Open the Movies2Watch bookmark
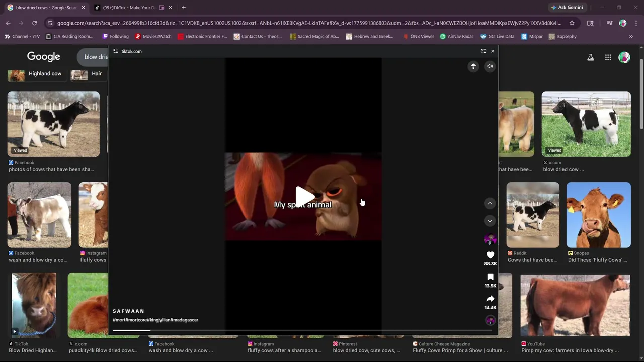The image size is (644, 362). pos(153,36)
